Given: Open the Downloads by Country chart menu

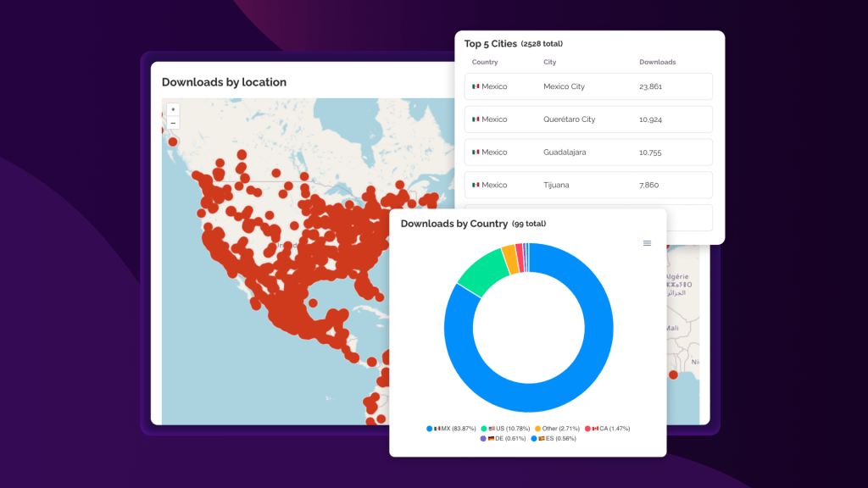Looking at the screenshot, I should [x=647, y=243].
